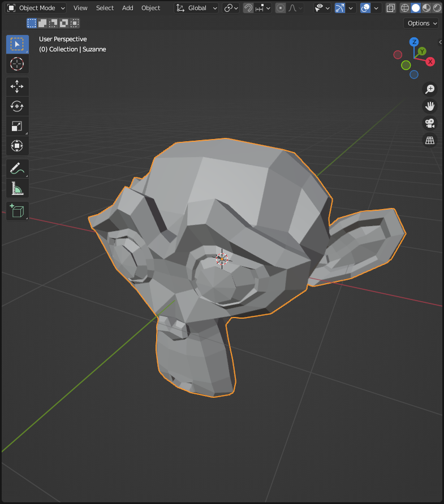Activate the Annotate pencil tool

pos(18,169)
